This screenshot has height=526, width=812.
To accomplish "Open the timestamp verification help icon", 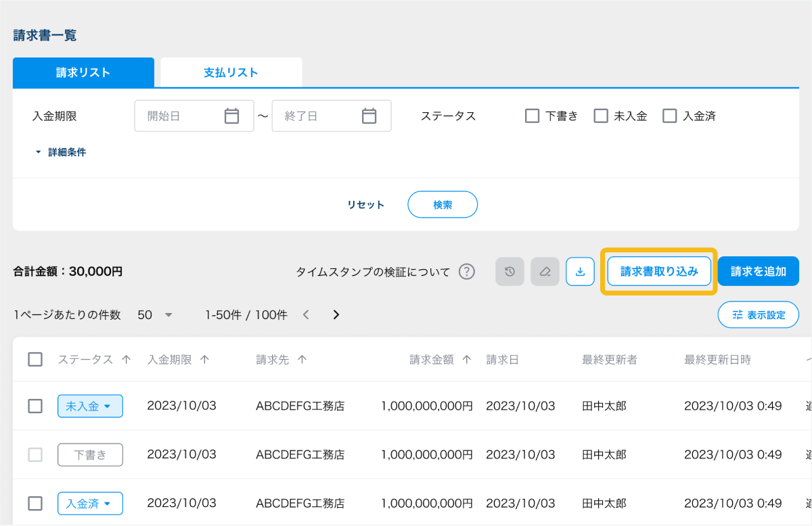I will (466, 272).
